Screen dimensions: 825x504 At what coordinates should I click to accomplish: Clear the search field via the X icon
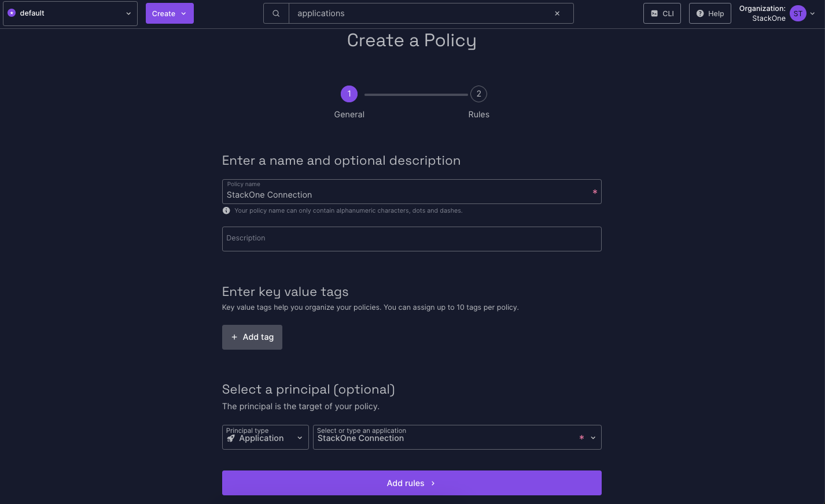coord(557,13)
